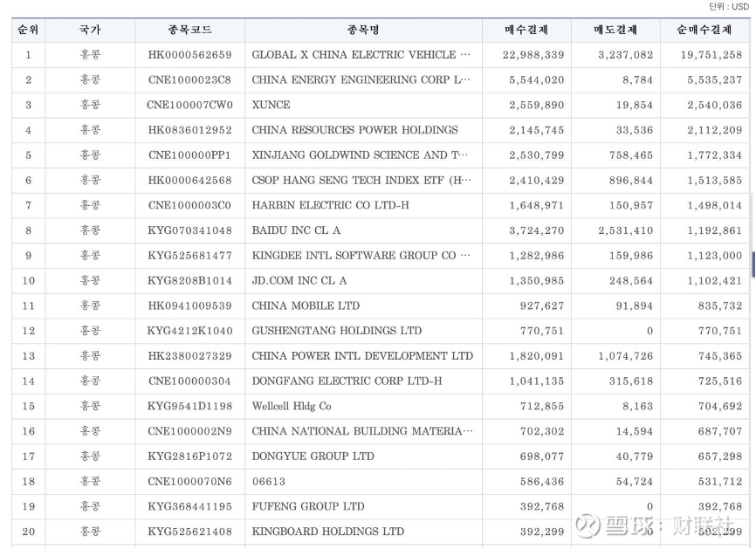Select CHINA NATIONAL BUILDING MATERIA row name
This screenshot has width=756, height=549.
coord(362,431)
